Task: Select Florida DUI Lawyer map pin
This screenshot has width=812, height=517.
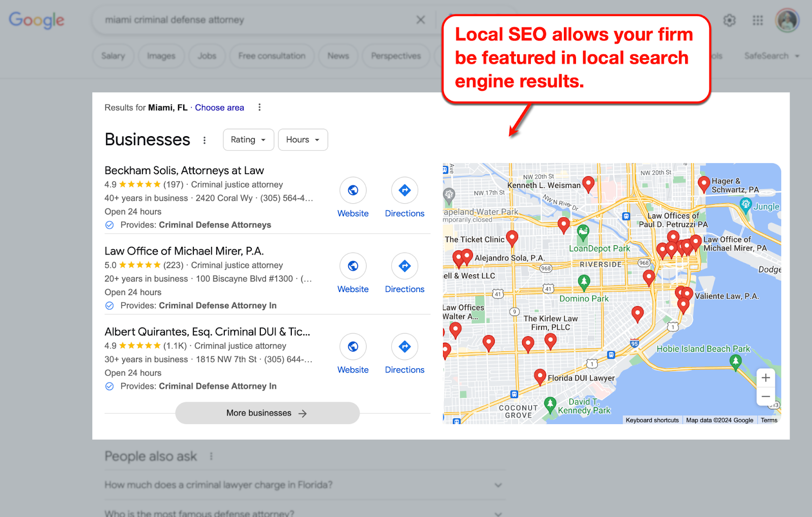Action: 540,377
